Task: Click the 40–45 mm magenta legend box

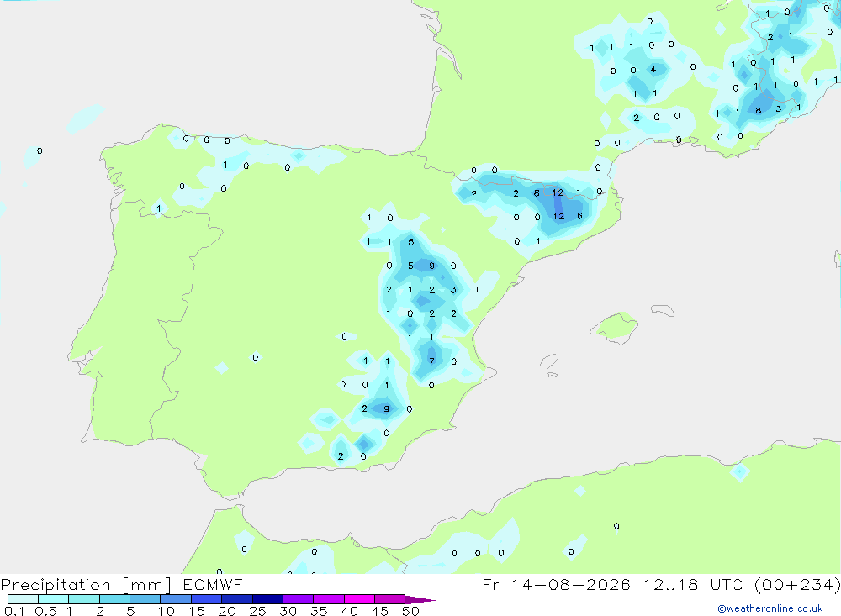Action: coord(359,599)
